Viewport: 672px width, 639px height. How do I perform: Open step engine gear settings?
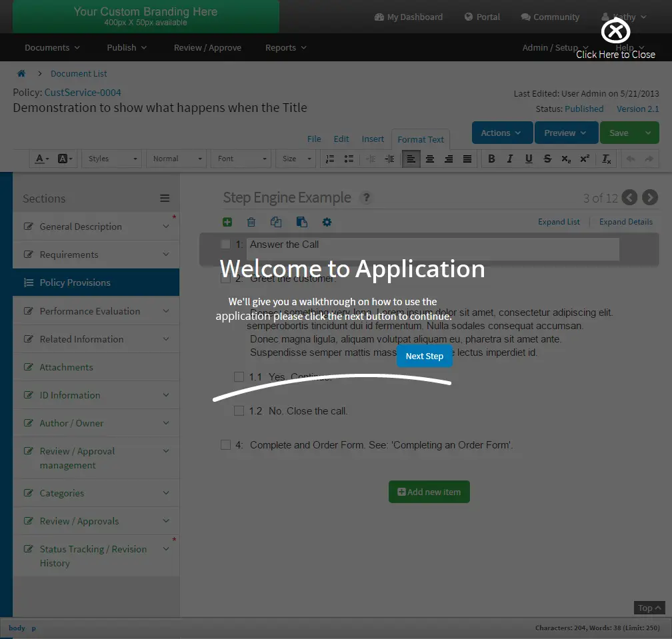pyautogui.click(x=327, y=222)
